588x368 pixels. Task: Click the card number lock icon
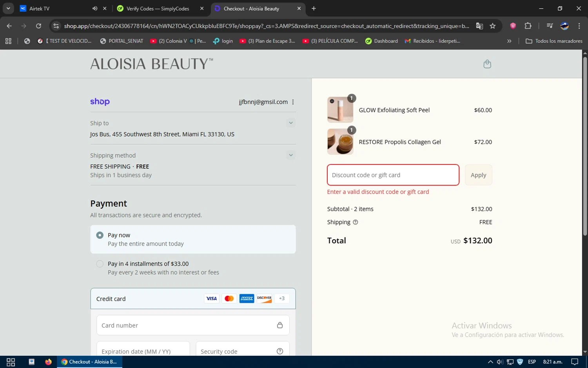[x=280, y=325]
